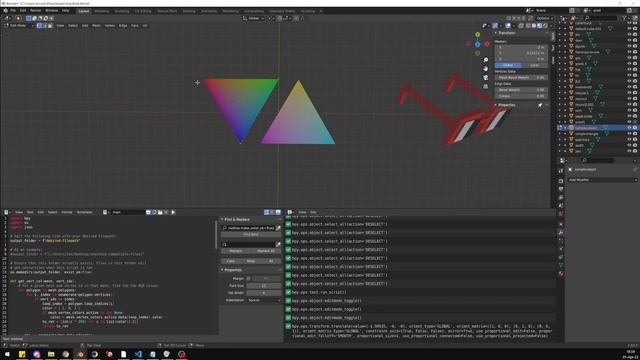Adjust the edge Crease slider

(x=521, y=96)
